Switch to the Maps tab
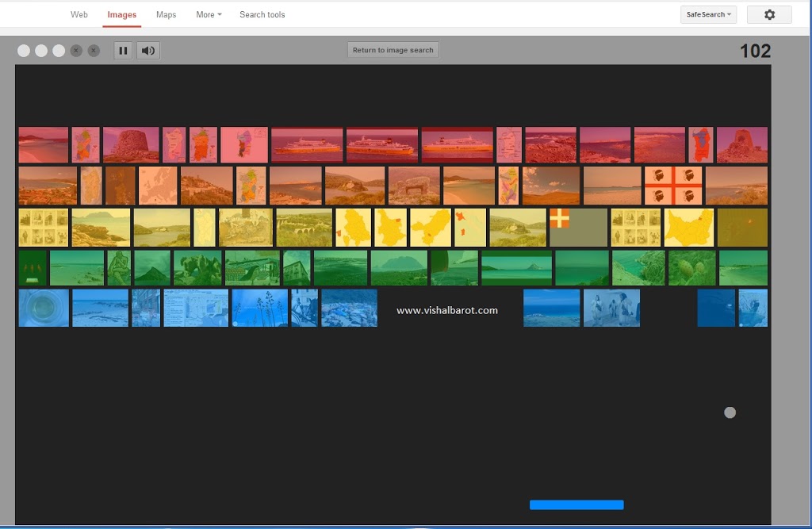The image size is (812, 529). 166,14
